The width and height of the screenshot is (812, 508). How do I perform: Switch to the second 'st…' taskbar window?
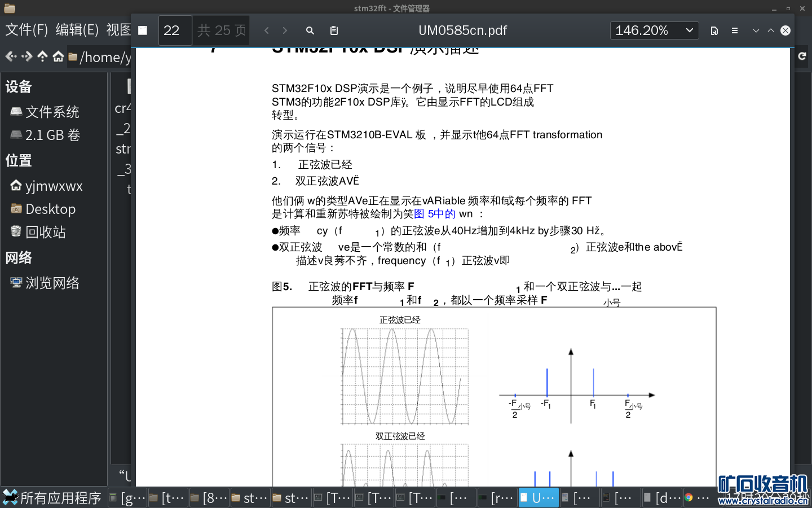(292, 498)
